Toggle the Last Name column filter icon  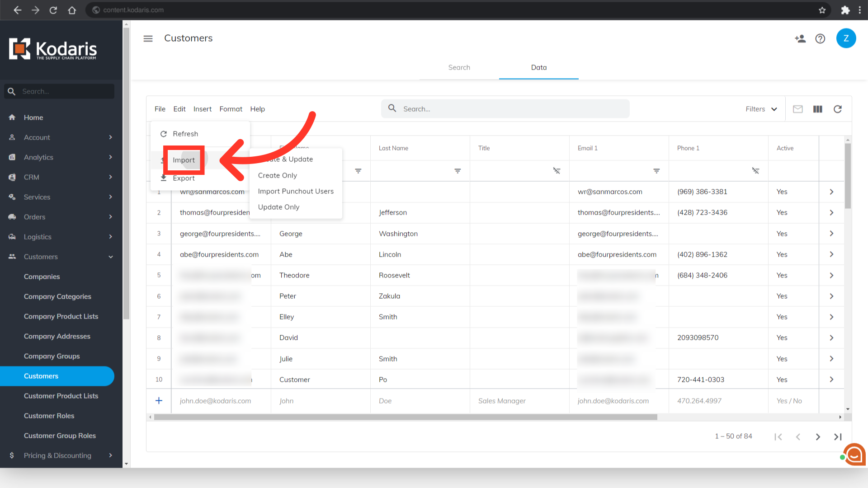(x=458, y=171)
